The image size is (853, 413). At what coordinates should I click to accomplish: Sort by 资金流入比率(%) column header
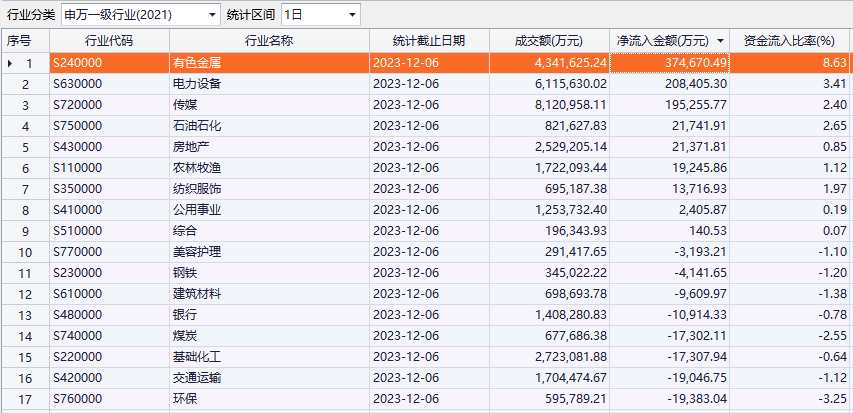pyautogui.click(x=789, y=41)
